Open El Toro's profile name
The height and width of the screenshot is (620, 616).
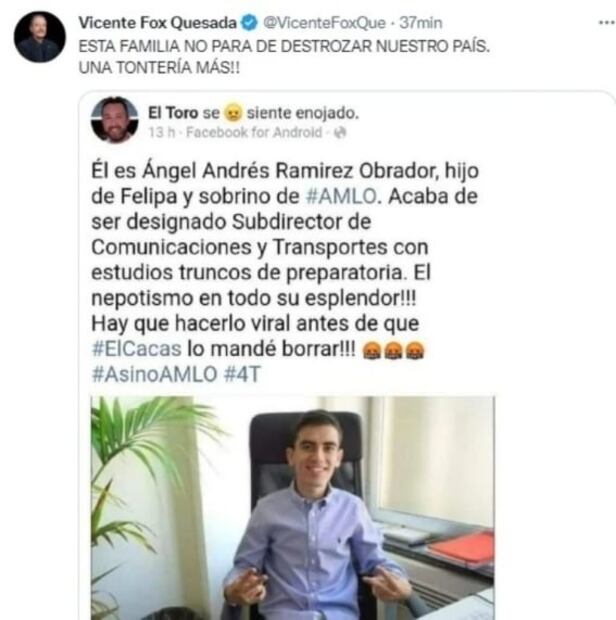pyautogui.click(x=173, y=113)
